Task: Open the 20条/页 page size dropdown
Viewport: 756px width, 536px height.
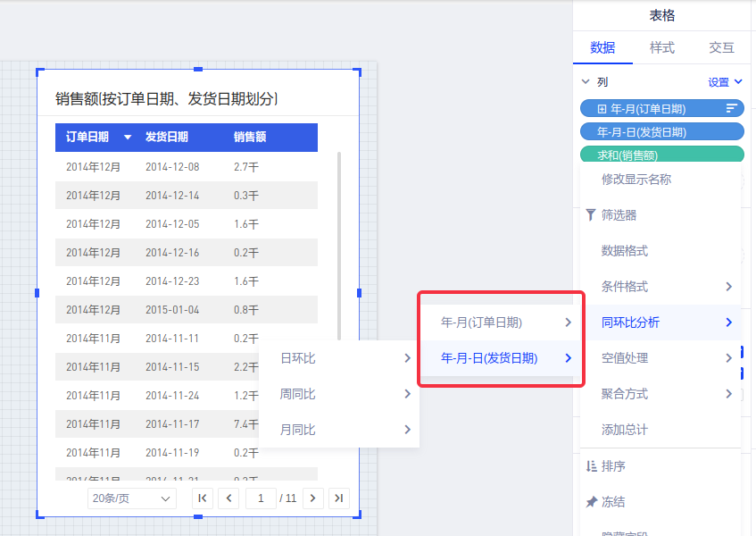Action: pos(132,498)
